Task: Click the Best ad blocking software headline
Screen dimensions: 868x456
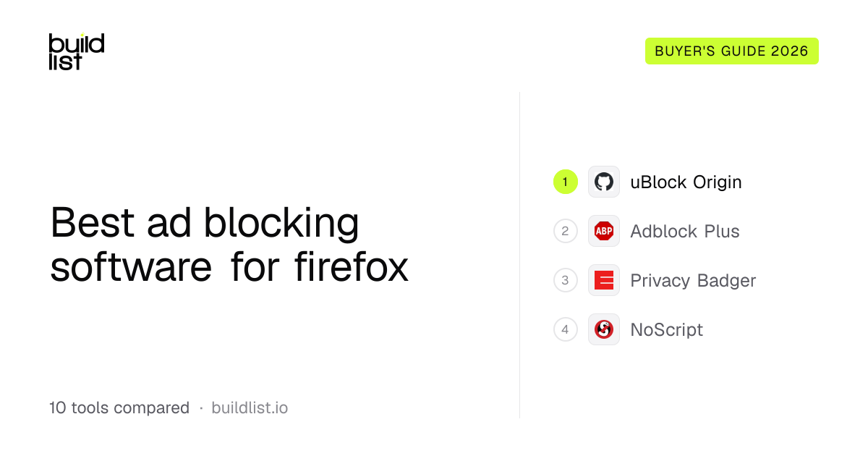Action: (229, 245)
